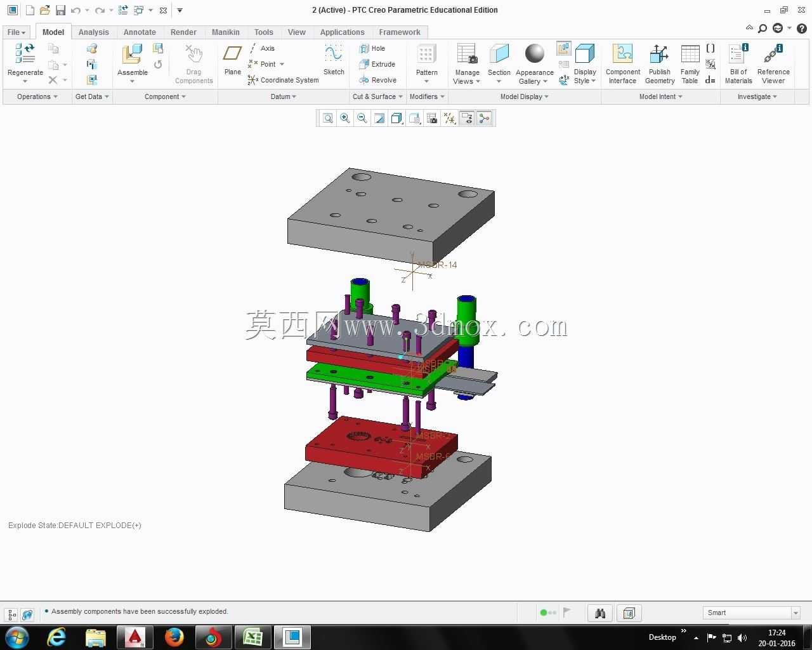The height and width of the screenshot is (650, 812).
Task: Create a datum Plane
Action: (x=233, y=60)
